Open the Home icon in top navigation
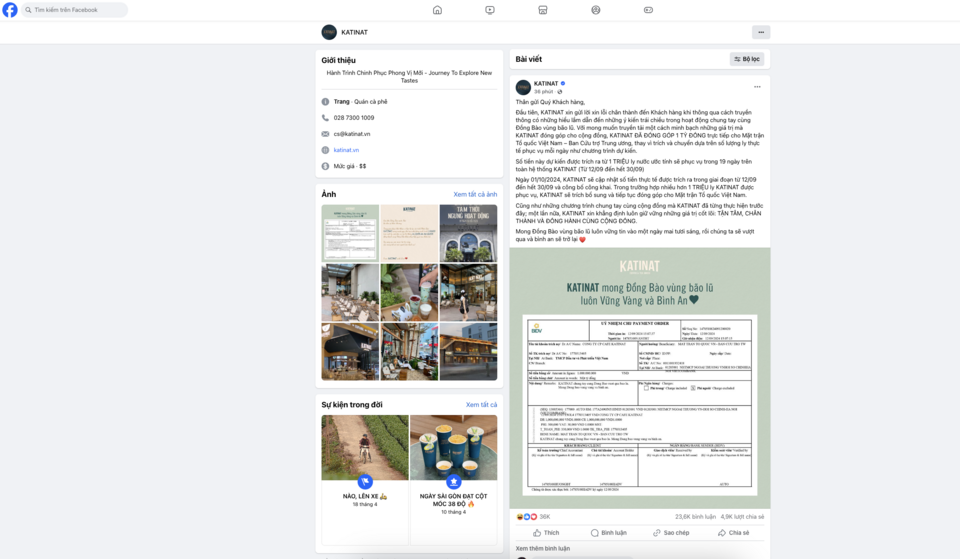The width and height of the screenshot is (960, 559). coord(437,10)
